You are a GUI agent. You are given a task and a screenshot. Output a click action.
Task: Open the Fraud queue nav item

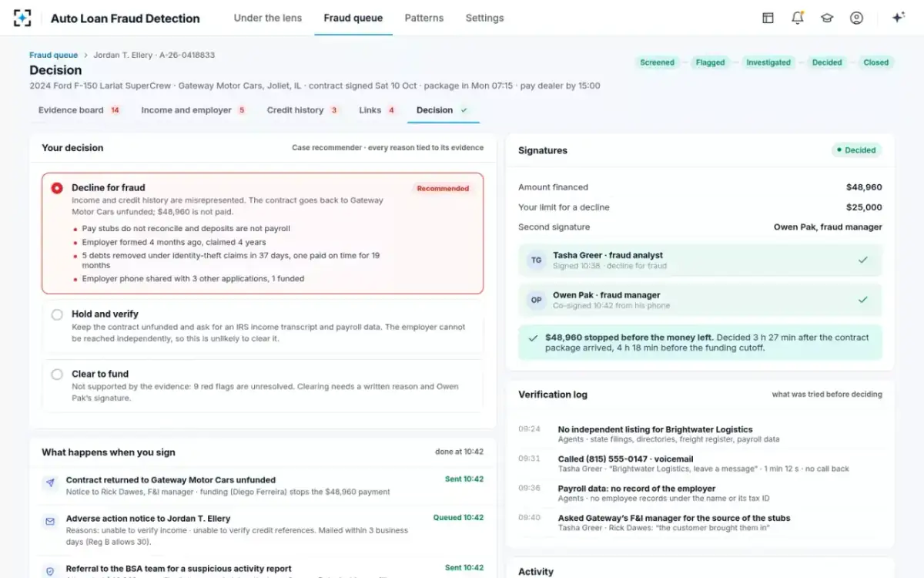(x=353, y=18)
